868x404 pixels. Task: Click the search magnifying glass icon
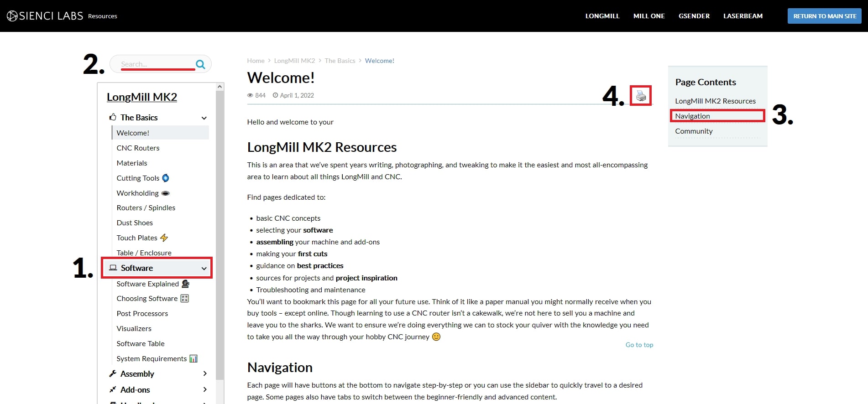(x=200, y=64)
